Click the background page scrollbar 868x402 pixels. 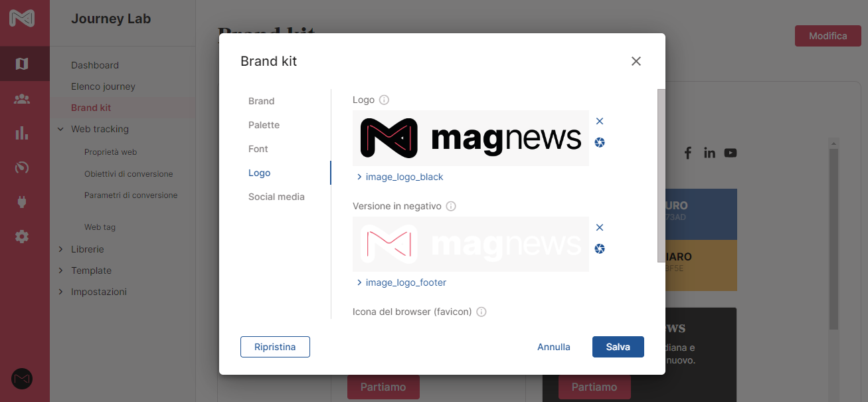click(833, 238)
